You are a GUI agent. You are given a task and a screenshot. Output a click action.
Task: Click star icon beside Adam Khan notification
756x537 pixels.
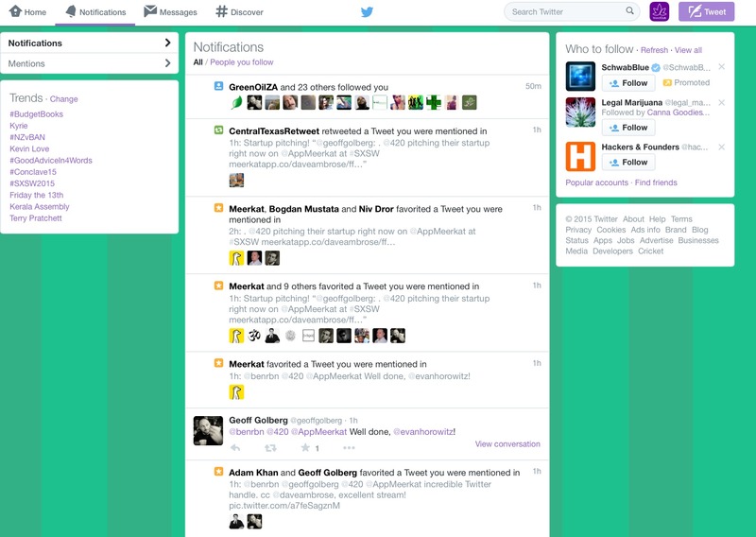coord(218,472)
